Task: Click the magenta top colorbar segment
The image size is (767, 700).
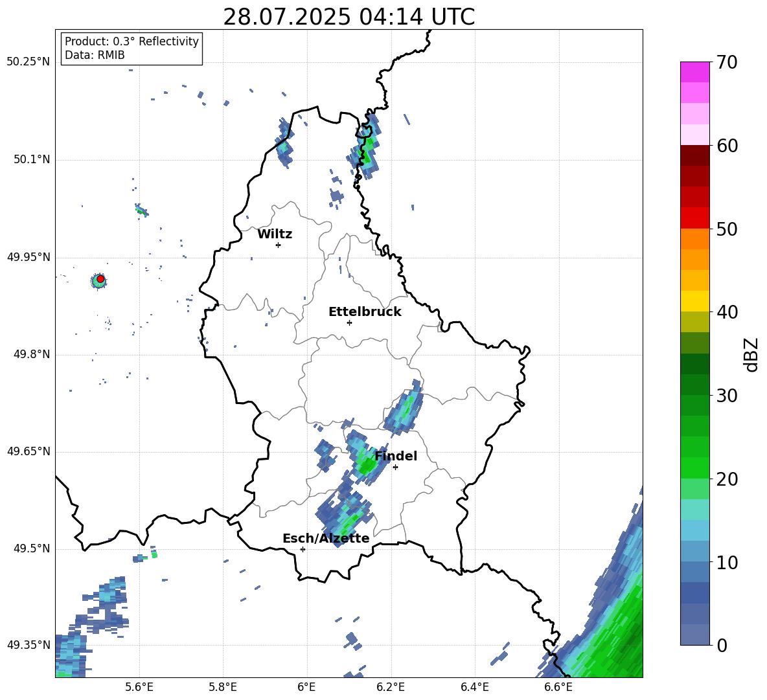Action: (694, 72)
